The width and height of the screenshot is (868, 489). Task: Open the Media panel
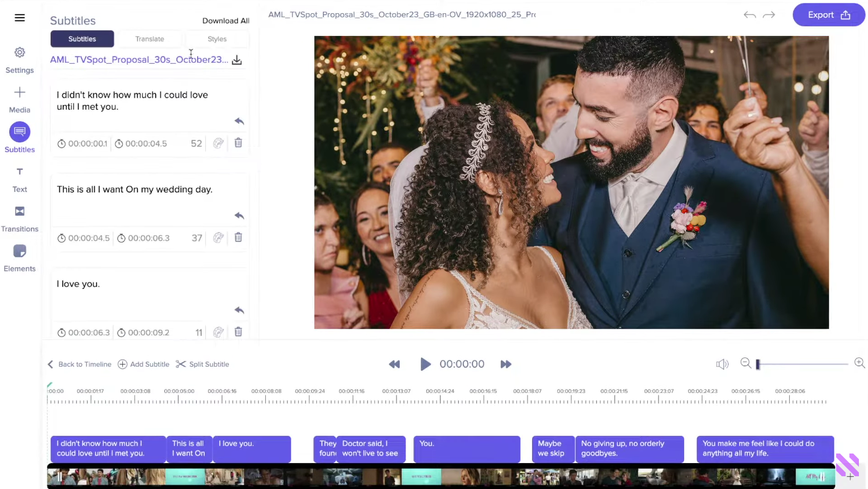click(20, 100)
